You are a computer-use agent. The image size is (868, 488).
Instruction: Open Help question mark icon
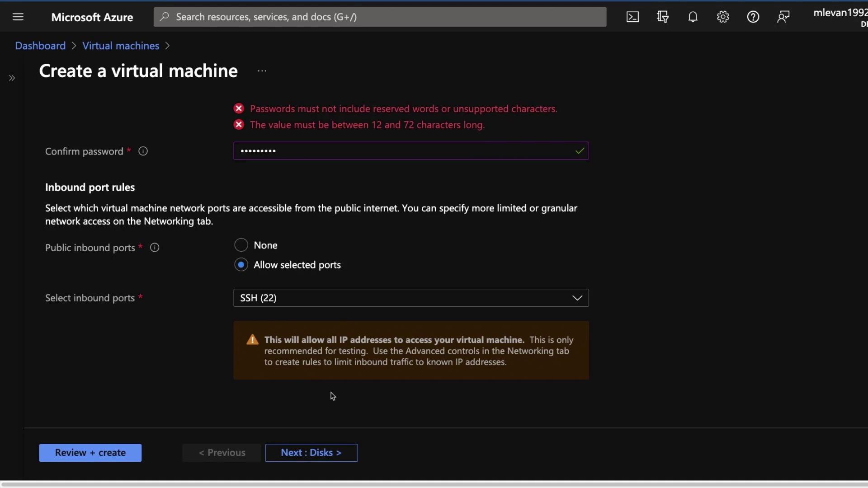pyautogui.click(x=753, y=17)
